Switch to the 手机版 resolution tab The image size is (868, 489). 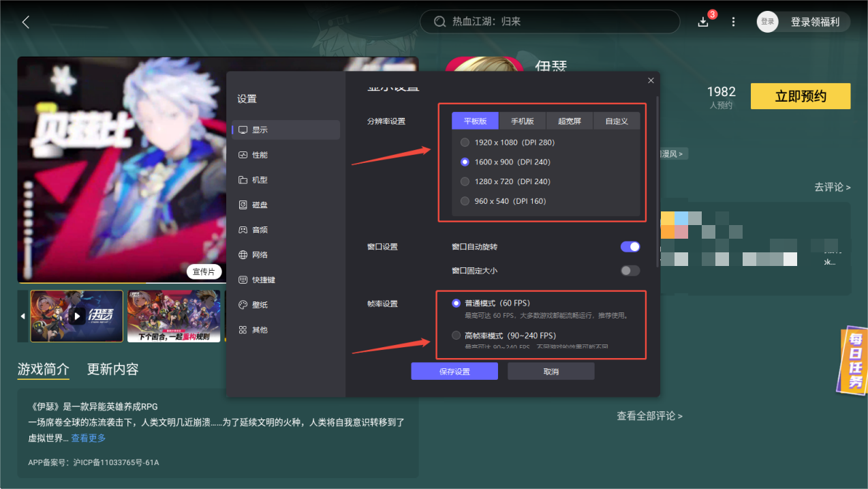click(523, 121)
